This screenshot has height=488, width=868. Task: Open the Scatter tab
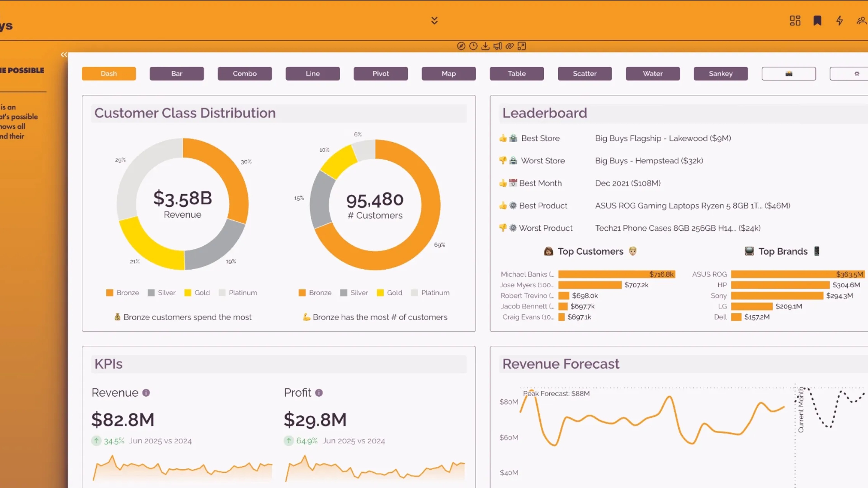pyautogui.click(x=585, y=73)
